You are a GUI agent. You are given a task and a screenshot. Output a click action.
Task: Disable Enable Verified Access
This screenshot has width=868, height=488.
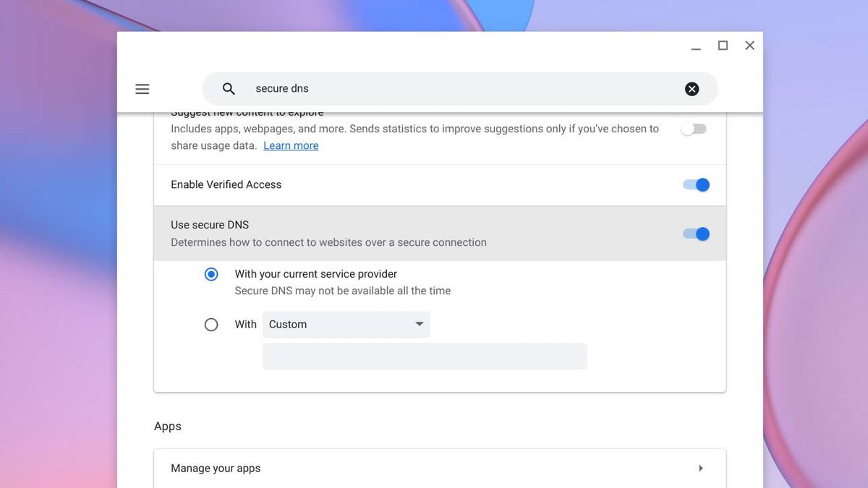(695, 184)
